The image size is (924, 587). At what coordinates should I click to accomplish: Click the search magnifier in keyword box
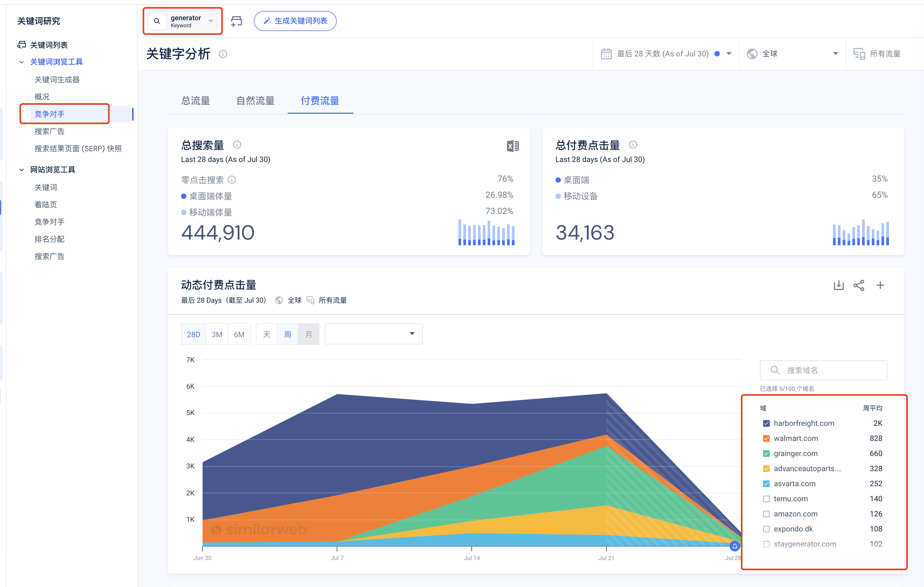coord(157,21)
